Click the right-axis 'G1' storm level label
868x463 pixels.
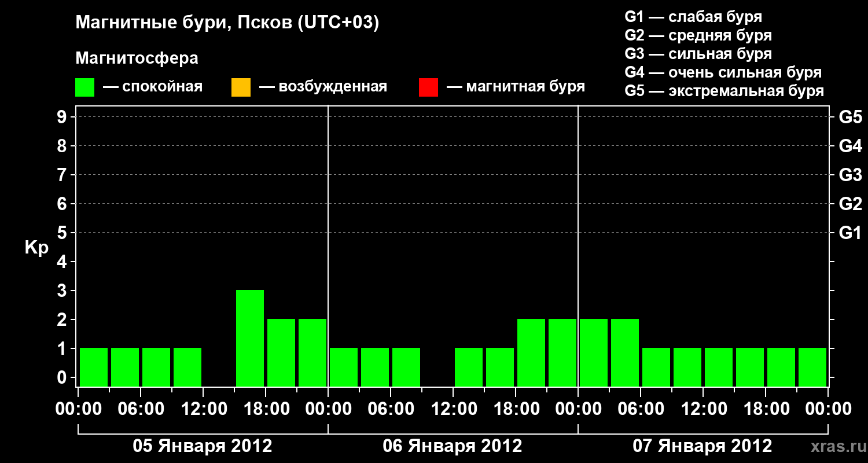click(851, 233)
